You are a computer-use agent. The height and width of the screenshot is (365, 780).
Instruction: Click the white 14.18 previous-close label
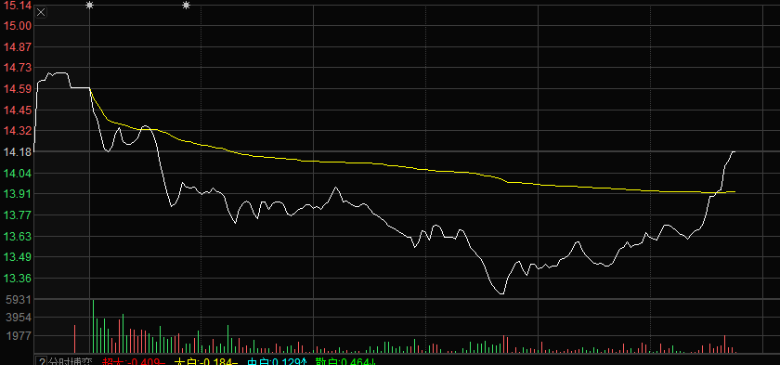click(x=17, y=152)
